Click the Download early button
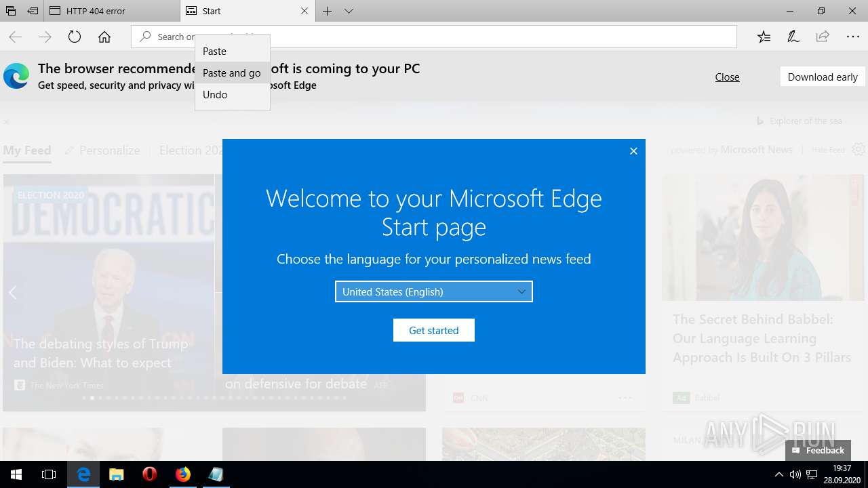The width and height of the screenshot is (868, 488). tap(823, 77)
